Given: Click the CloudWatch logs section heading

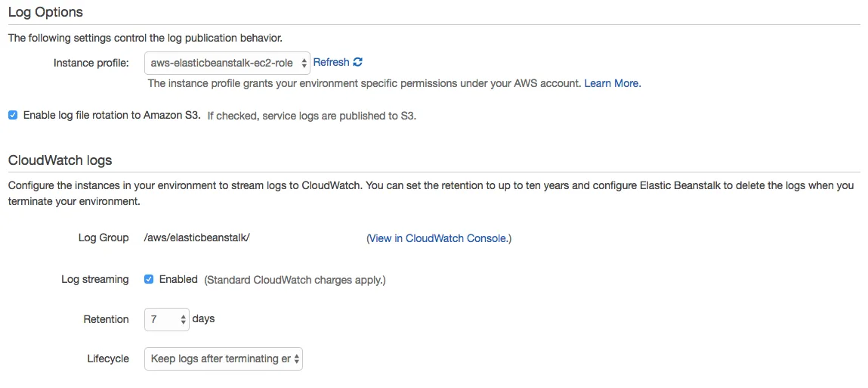Looking at the screenshot, I should (x=60, y=160).
